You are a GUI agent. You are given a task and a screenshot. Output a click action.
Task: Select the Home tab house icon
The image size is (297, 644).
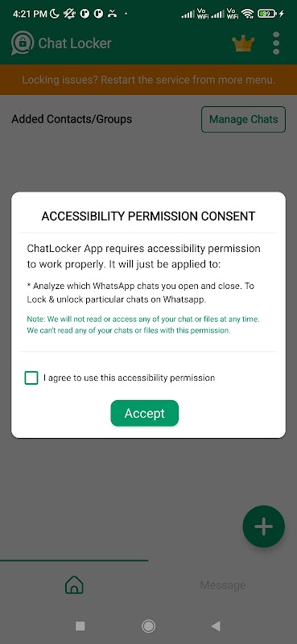74,585
